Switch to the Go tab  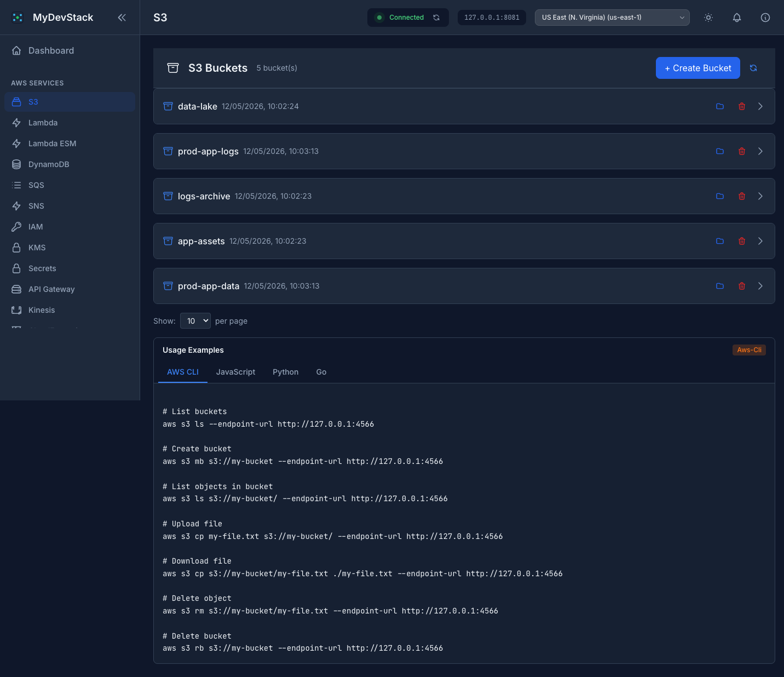click(321, 372)
